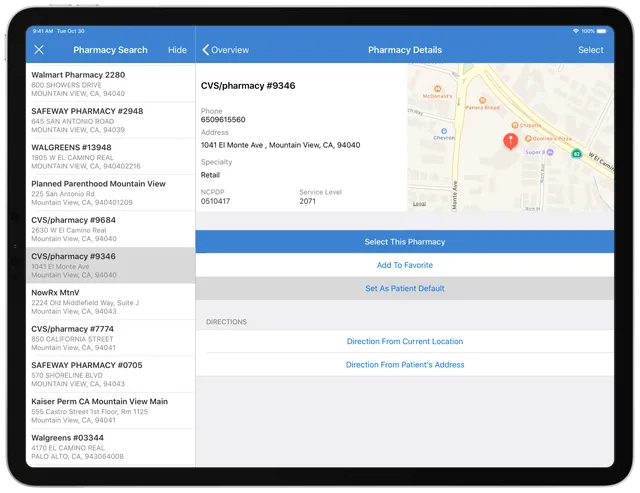The image size is (640, 493).
Task: Open the Legal link on the map
Action: pos(419,204)
